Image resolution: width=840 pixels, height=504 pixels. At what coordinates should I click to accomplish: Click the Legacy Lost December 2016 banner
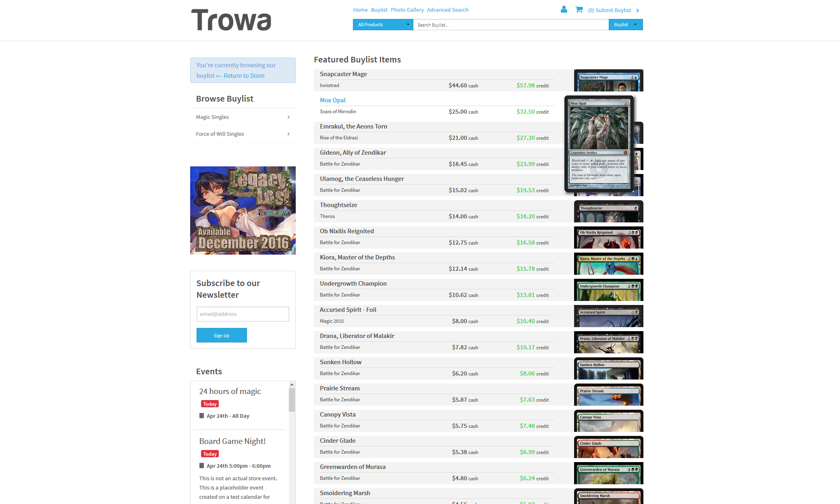(x=243, y=210)
